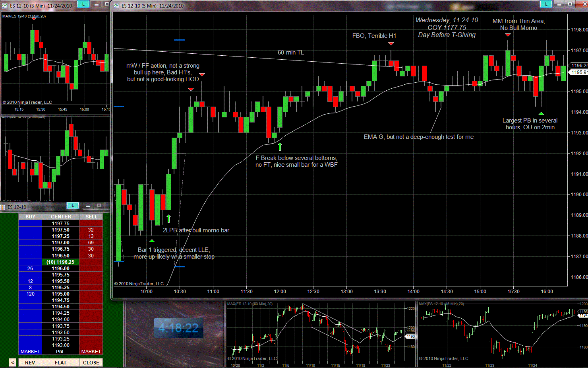Click the sell cell at price 1197.00
Screen dimensions: 588x368
click(91, 242)
